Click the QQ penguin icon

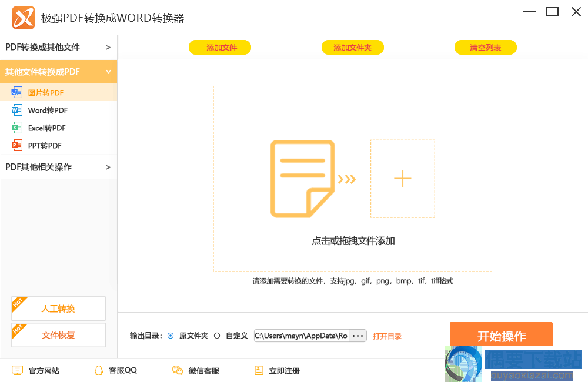pos(99,370)
